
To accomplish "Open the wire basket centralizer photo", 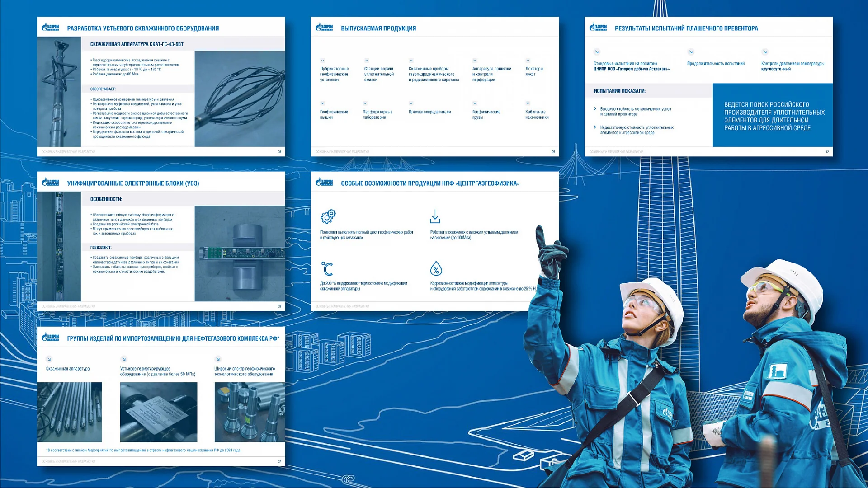I will tap(240, 99).
